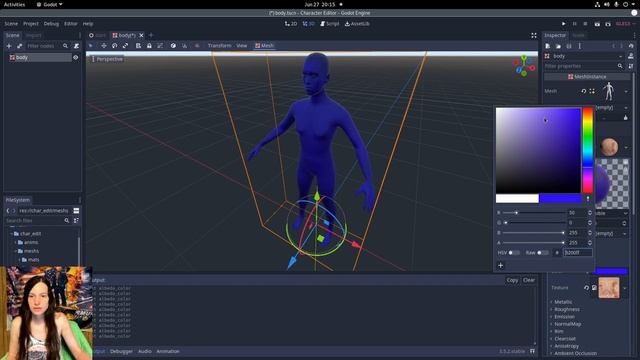The image size is (640, 360).
Task: Toggle distraction-free mode
Action: pyautogui.click(x=533, y=36)
